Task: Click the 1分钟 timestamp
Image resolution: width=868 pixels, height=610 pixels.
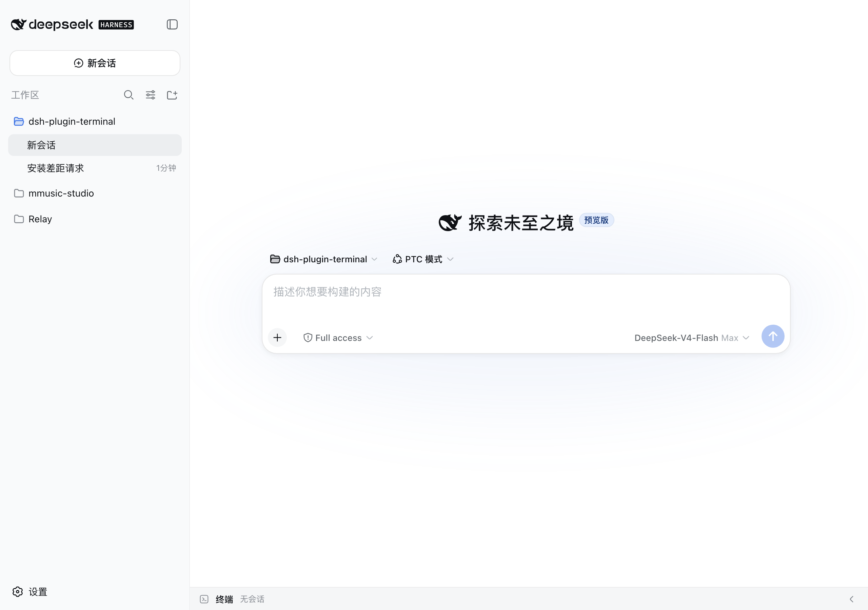Action: (x=166, y=168)
